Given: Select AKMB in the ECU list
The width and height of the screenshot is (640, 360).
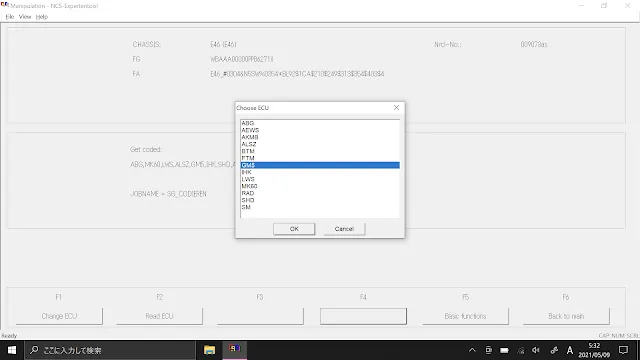Looking at the screenshot, I should (320, 137).
